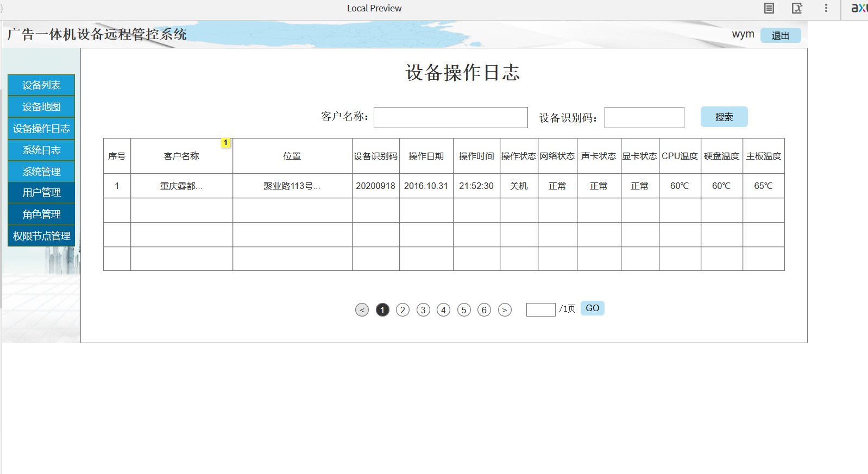Click device code cell 20200918

click(376, 186)
